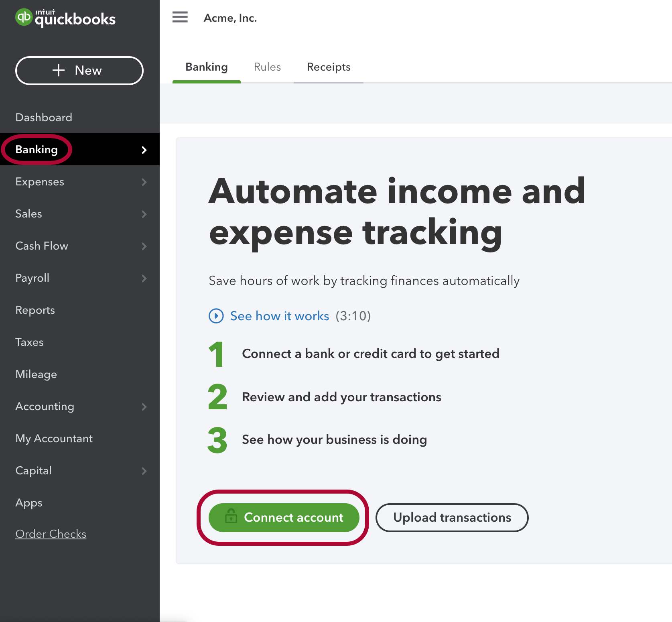
Task: Expand the Accounting submenu
Action: tap(144, 407)
